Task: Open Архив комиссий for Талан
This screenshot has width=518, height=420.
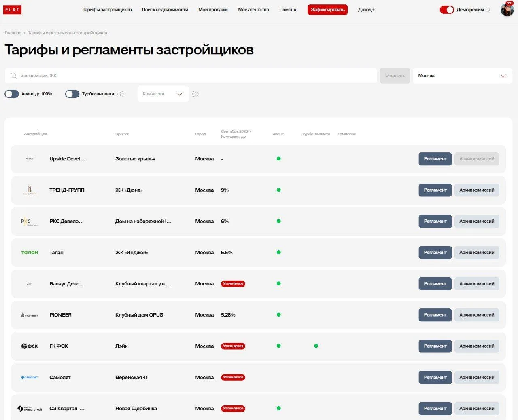Action: (477, 252)
